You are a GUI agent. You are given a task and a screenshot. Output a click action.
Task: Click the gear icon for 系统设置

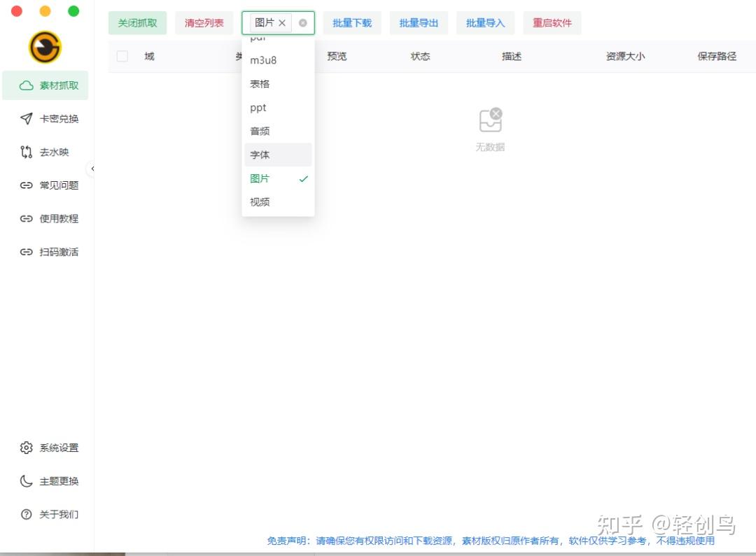[27, 448]
